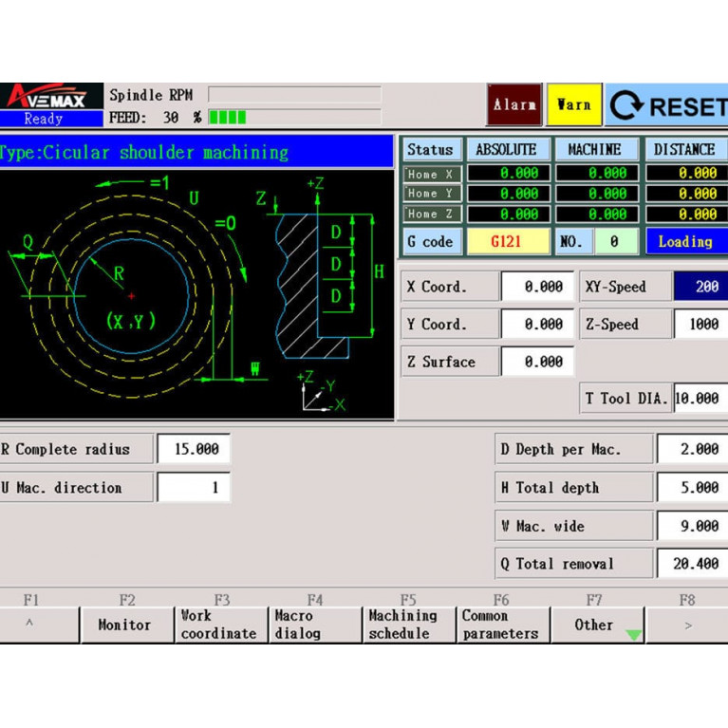This screenshot has width=728, height=728.
Task: Open the Macro dialog page
Action: tap(315, 625)
